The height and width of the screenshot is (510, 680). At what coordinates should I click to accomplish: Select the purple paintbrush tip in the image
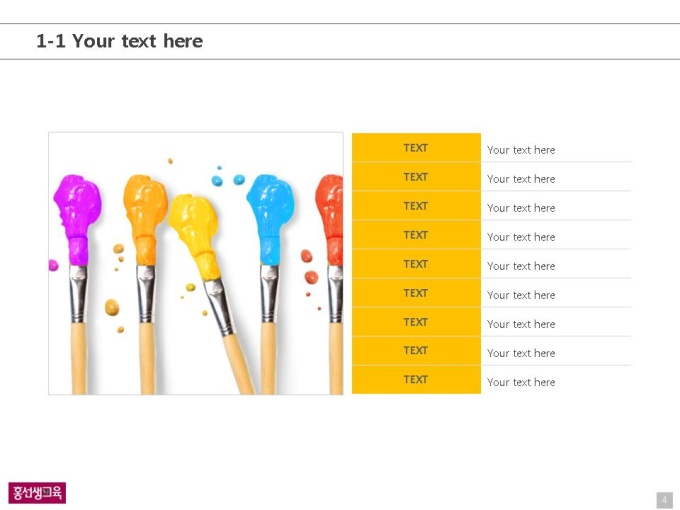pos(77,219)
